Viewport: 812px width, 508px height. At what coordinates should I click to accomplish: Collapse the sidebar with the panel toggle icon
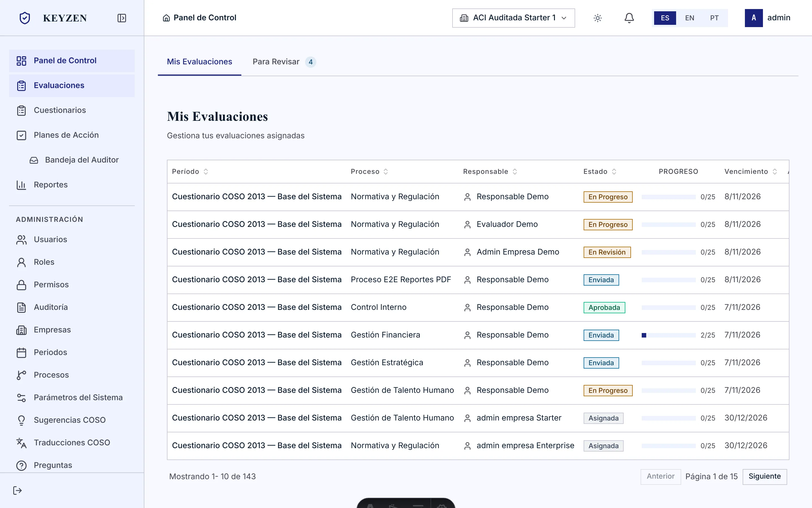click(x=122, y=18)
